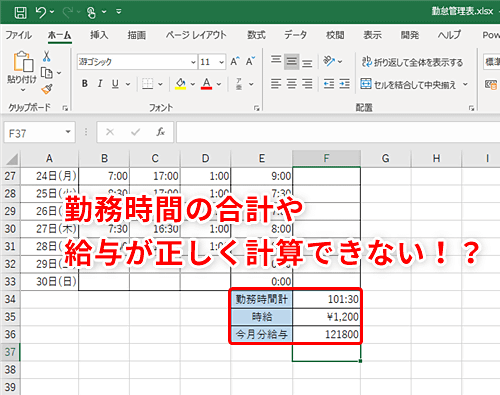Click the Format Painter brush icon
Viewport: 500px width, 395px height.
(47, 89)
